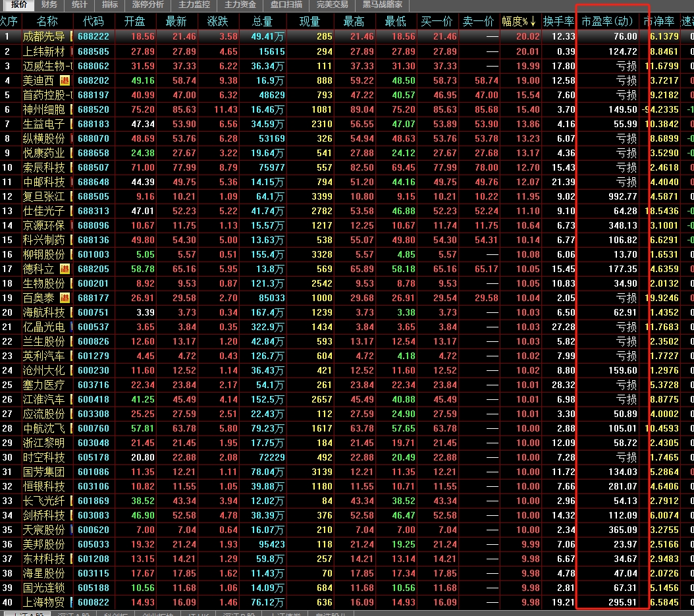The image size is (694, 616).
Task: Select the stock 江淮汽车
Action: pyautogui.click(x=44, y=399)
